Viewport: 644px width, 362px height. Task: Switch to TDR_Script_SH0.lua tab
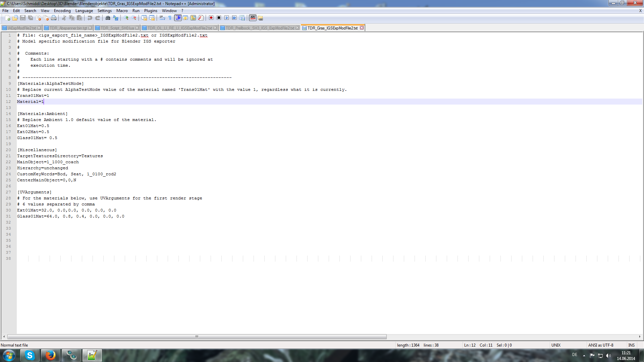117,28
